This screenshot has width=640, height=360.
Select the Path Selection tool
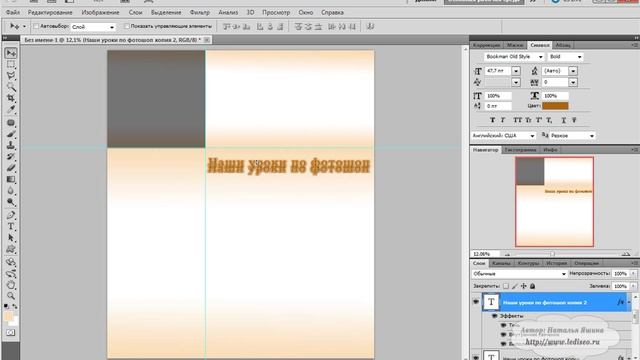pos(11,238)
